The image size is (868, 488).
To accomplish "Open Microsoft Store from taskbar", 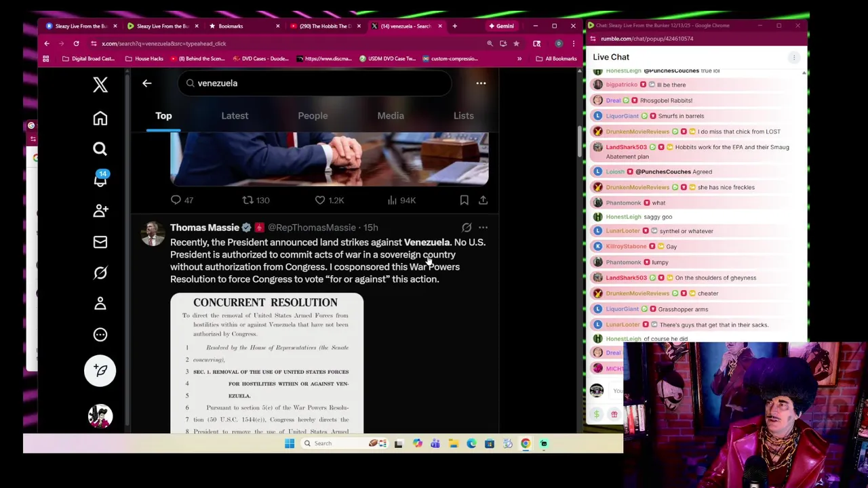I will (490, 443).
